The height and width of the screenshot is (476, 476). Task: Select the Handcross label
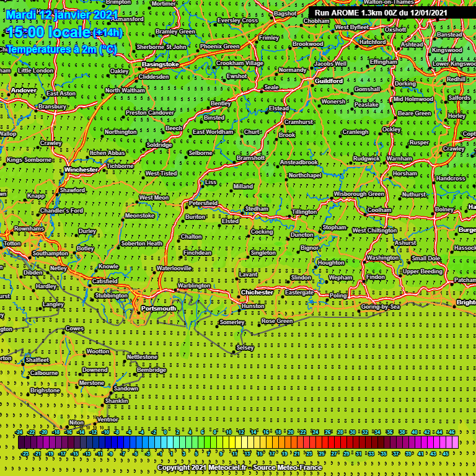(x=451, y=178)
